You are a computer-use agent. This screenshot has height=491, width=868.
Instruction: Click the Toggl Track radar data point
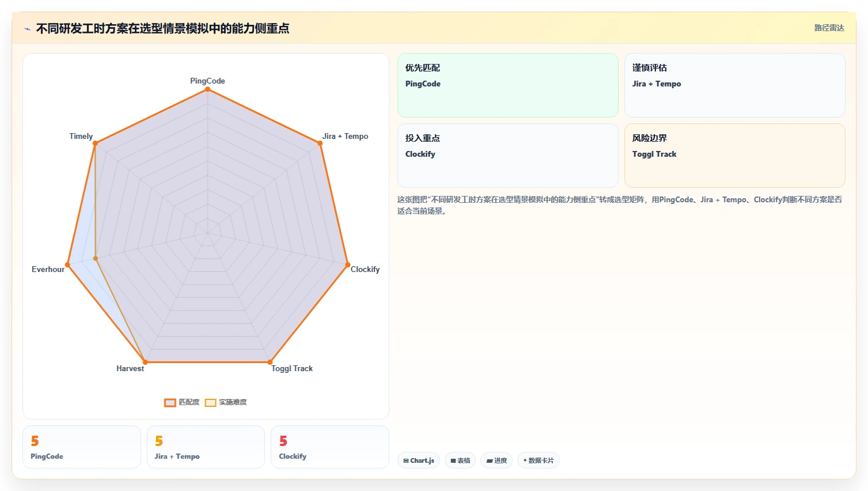pos(270,362)
